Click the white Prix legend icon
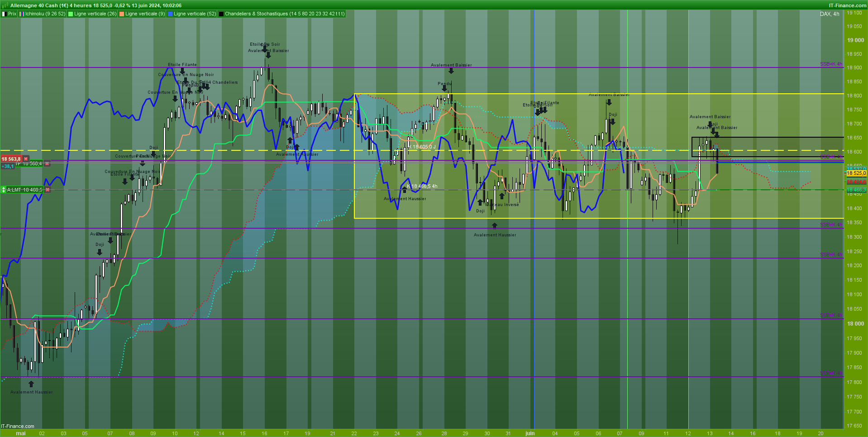The height and width of the screenshot is (437, 868). (5, 14)
